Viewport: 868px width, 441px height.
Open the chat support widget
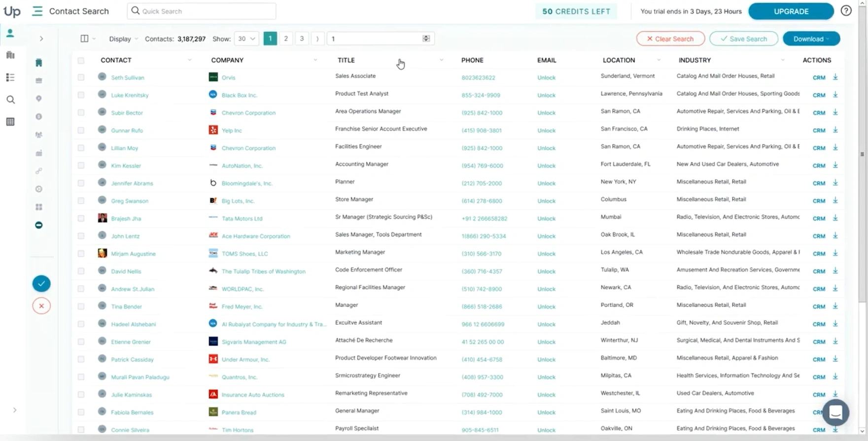(x=835, y=412)
